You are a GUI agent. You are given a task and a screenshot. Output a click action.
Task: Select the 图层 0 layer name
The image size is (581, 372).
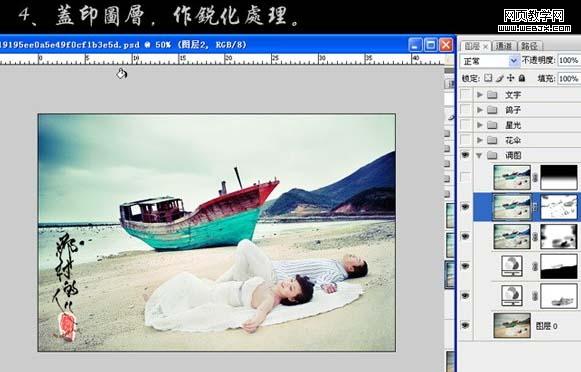547,326
